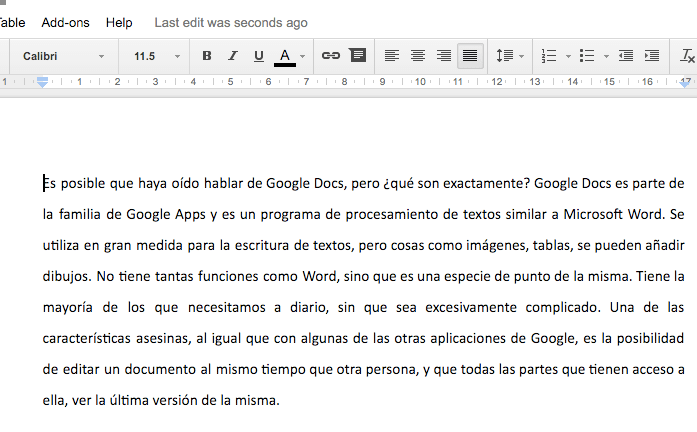Viewport: 697px width, 432px height.
Task: Center align the text
Action: point(417,56)
